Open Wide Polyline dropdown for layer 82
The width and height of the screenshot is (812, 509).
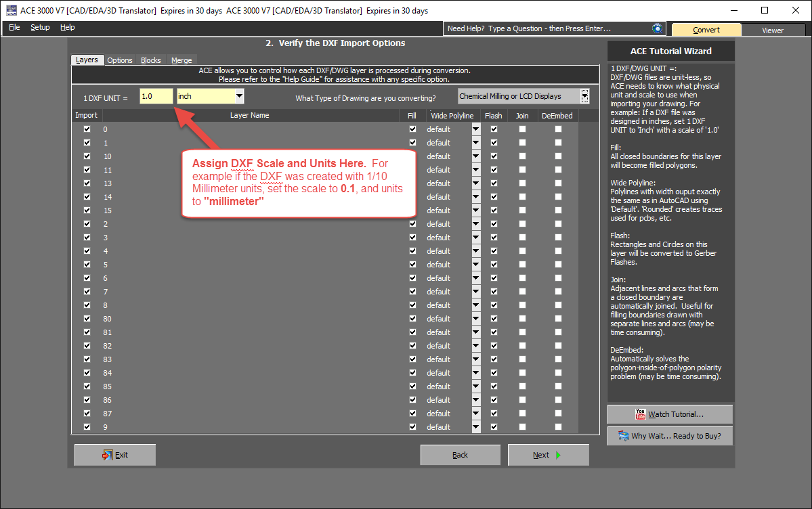click(x=476, y=346)
